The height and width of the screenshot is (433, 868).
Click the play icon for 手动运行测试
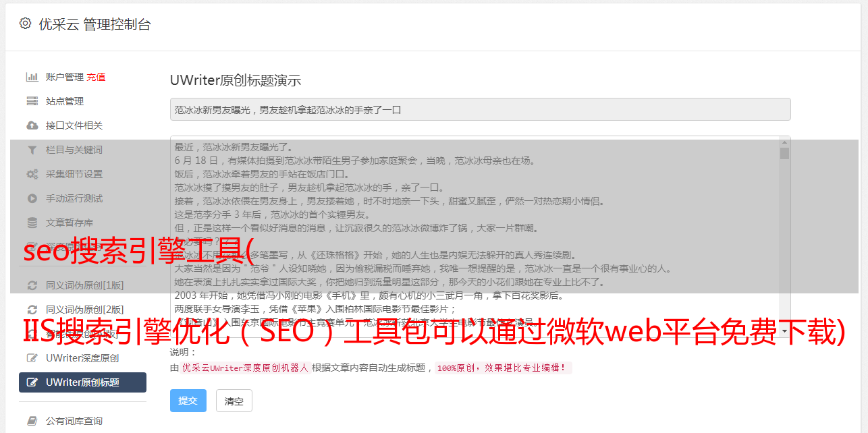tap(32, 198)
